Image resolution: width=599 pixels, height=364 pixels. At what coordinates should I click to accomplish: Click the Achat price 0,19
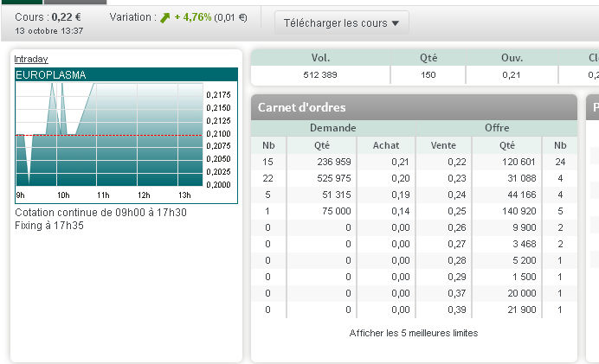coord(401,195)
